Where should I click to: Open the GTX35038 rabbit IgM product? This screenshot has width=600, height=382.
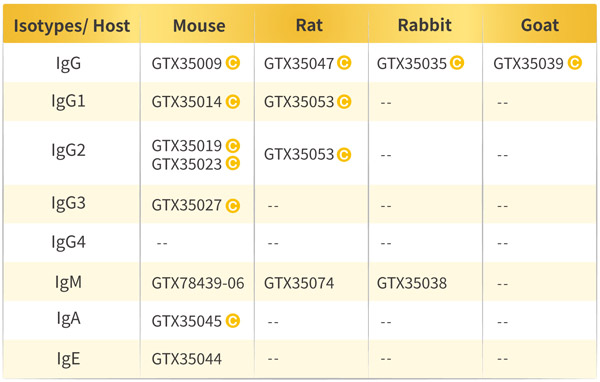[412, 283]
